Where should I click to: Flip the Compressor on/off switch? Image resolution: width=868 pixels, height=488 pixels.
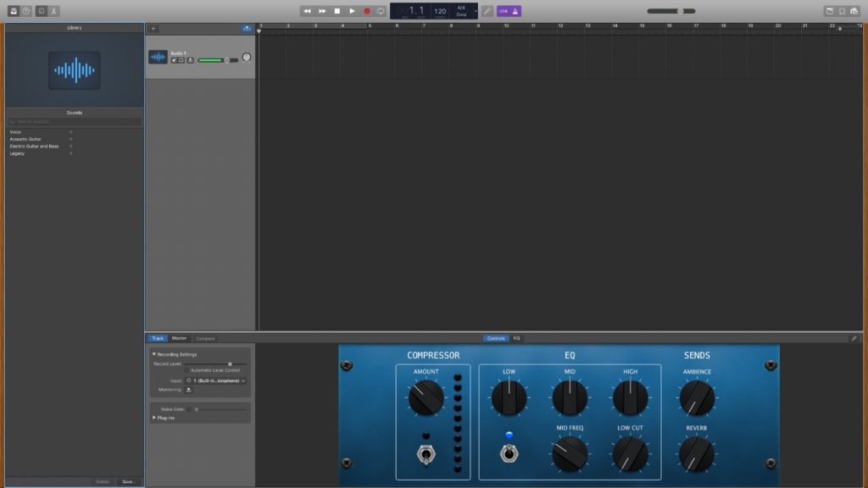[426, 454]
